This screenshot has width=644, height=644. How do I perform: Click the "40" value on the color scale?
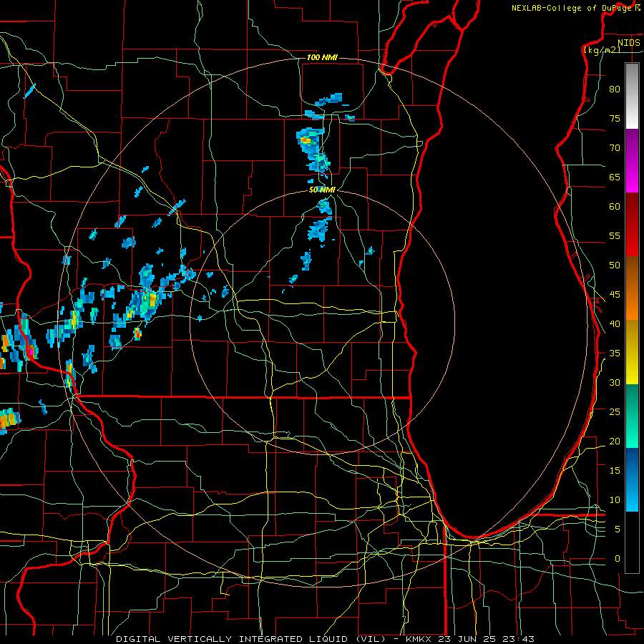615,324
